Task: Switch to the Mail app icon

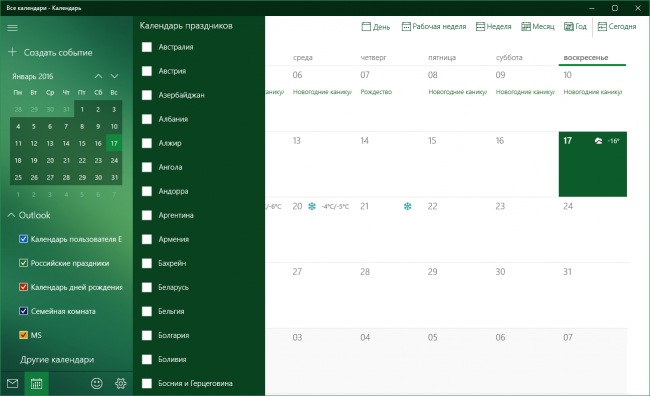Action: click(x=12, y=383)
